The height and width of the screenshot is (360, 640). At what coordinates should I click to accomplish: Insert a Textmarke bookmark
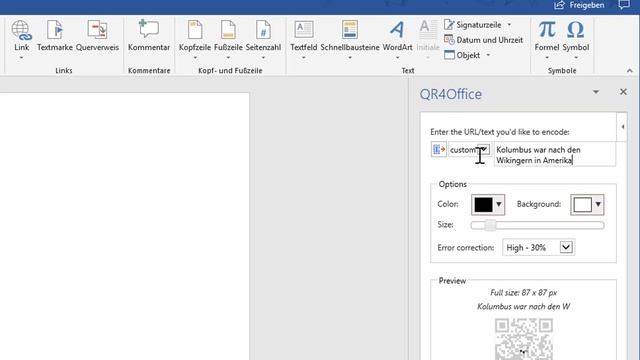pyautogui.click(x=55, y=37)
